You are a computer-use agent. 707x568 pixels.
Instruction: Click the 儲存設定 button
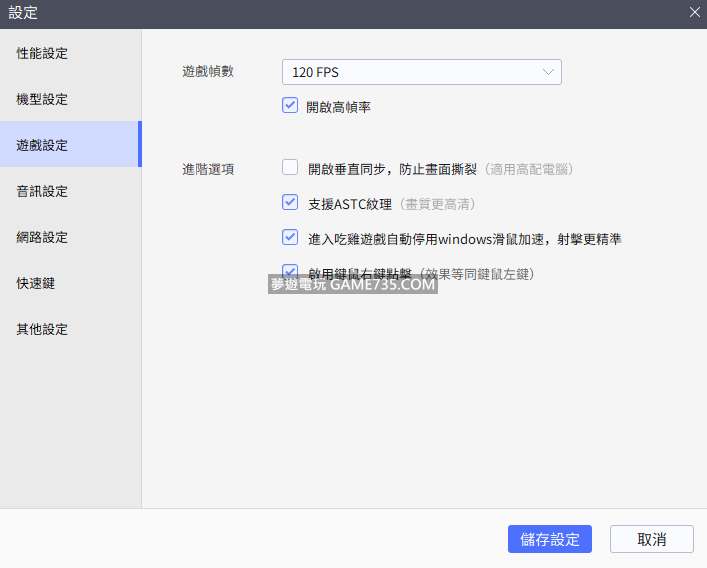point(549,539)
